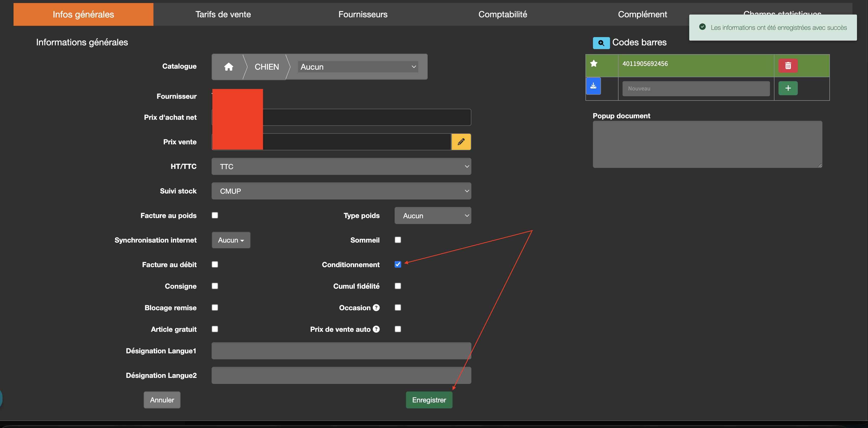Open the Comptabilité tab
The width and height of the screenshot is (868, 428).
tap(502, 15)
